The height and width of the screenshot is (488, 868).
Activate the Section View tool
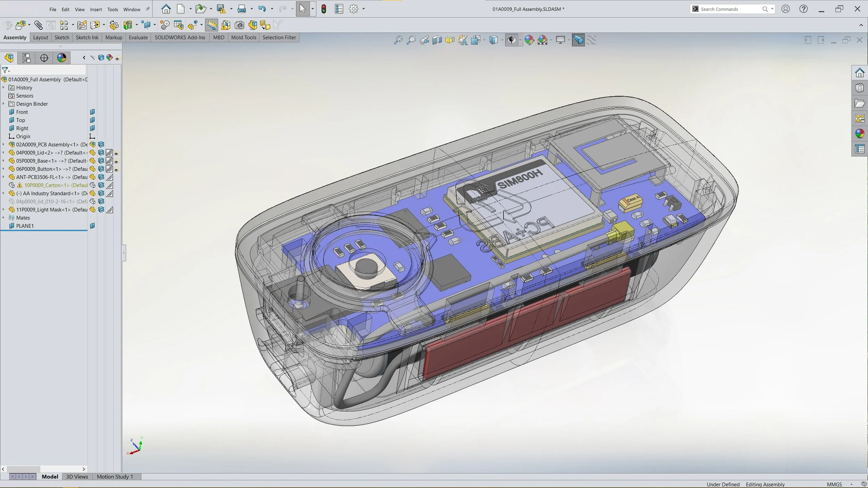(437, 40)
